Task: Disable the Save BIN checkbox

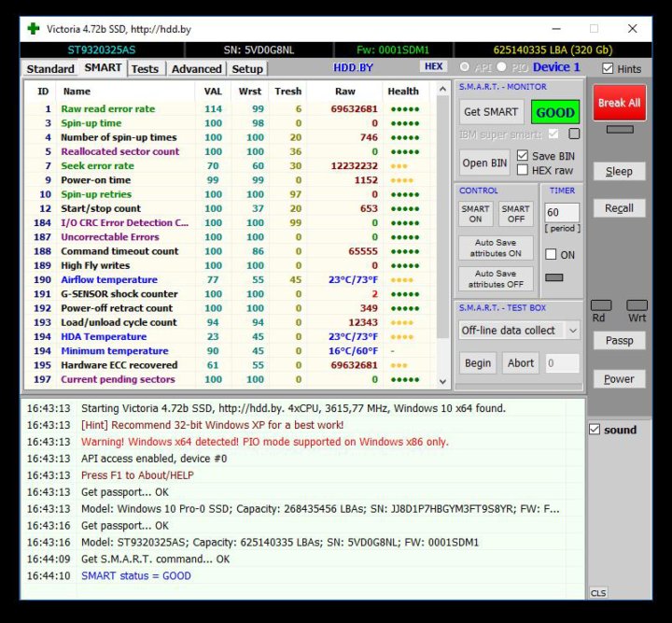Action: click(x=523, y=156)
